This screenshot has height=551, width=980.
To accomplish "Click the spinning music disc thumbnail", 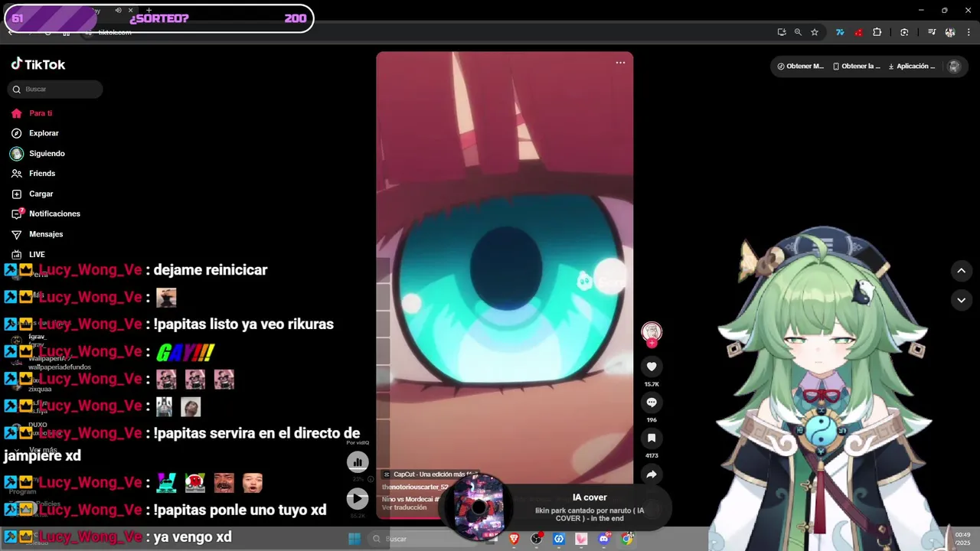I will [x=479, y=507].
